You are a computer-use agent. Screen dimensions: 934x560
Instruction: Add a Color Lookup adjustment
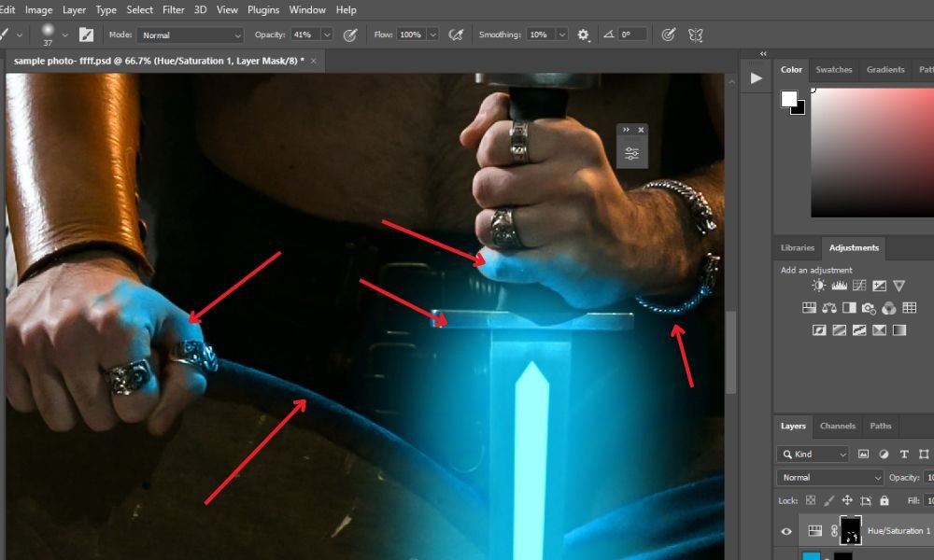[x=909, y=308]
